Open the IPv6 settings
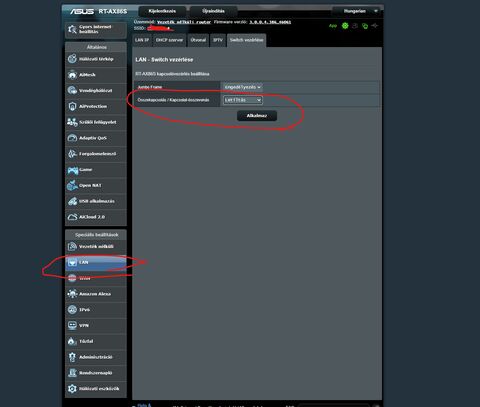480x407 pixels. click(96, 310)
